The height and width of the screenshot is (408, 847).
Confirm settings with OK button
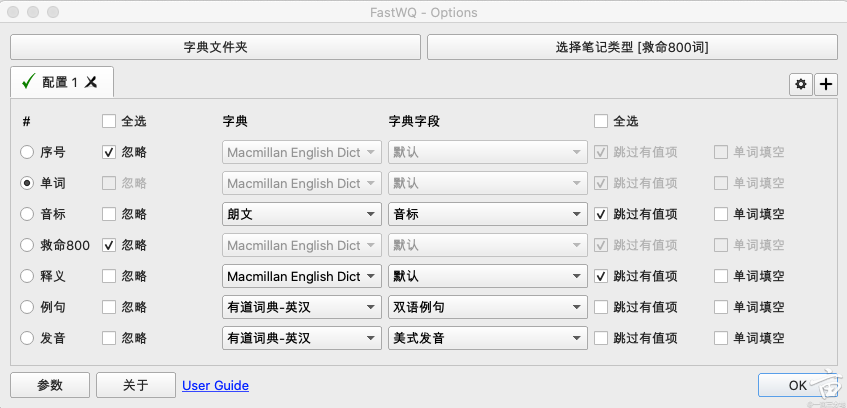[797, 385]
